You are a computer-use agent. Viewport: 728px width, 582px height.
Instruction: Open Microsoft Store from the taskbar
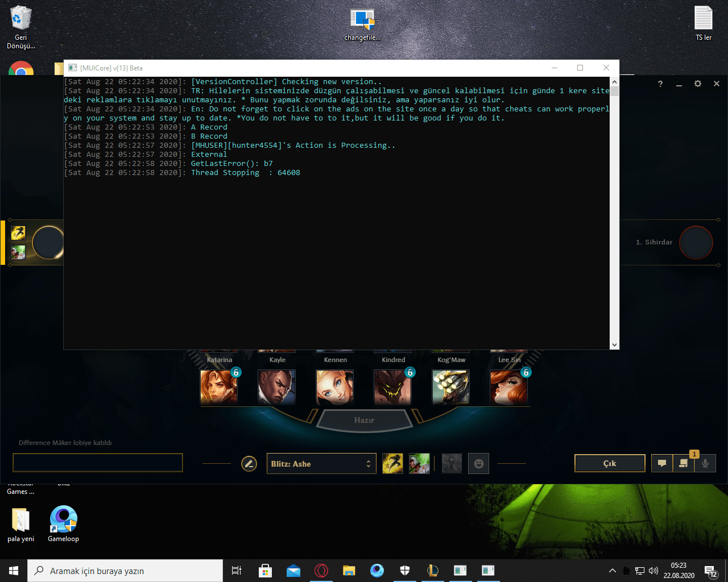(x=265, y=571)
